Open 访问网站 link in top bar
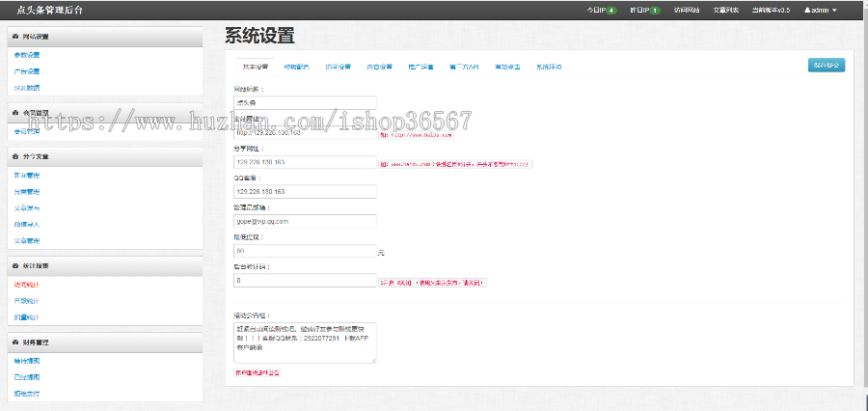Screen dimensions: 868x411 688,10
